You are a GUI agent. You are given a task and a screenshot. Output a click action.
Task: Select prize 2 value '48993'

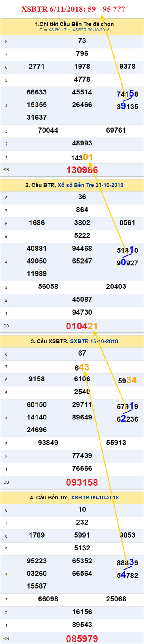[82, 143]
